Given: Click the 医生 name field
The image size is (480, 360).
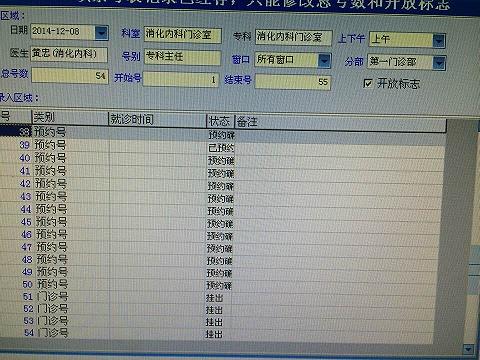Looking at the screenshot, I should tap(69, 54).
